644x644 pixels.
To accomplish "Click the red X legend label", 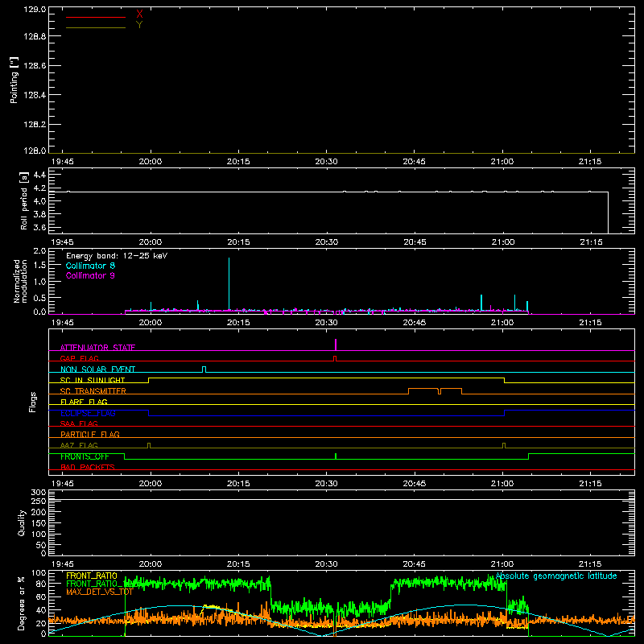I will (x=139, y=14).
